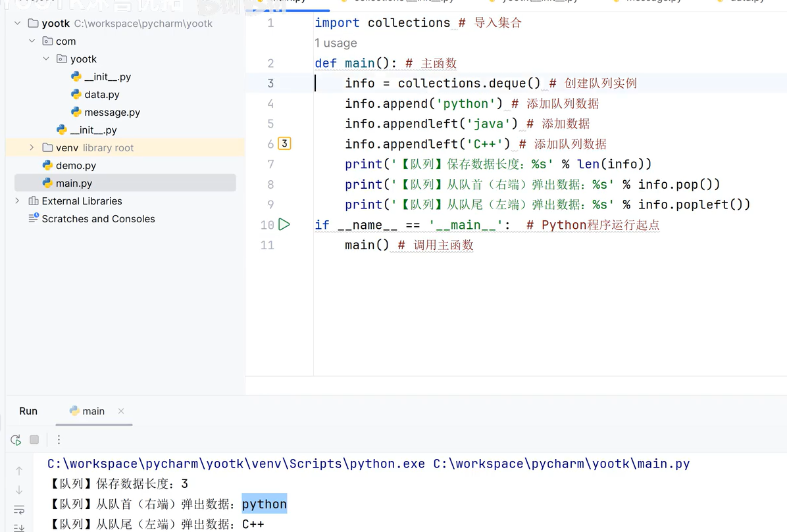Select Scratches and Consoles entry
The height and width of the screenshot is (532, 787).
point(99,218)
